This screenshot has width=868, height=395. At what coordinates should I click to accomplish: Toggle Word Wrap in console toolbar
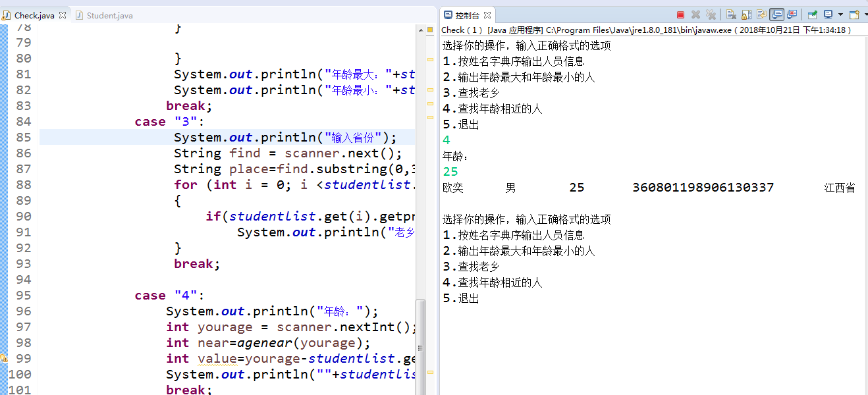click(761, 14)
